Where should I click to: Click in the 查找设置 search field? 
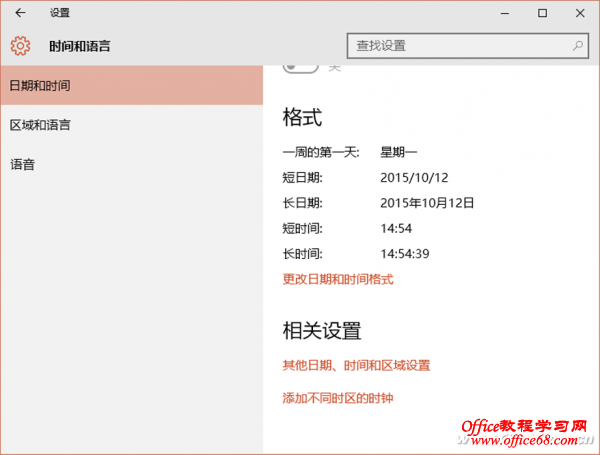pos(467,46)
